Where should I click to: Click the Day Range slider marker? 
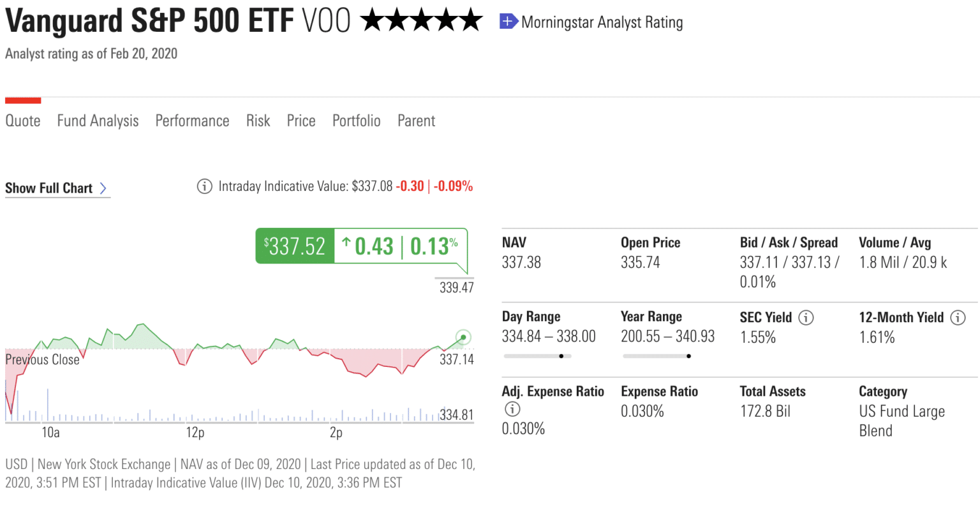click(561, 356)
